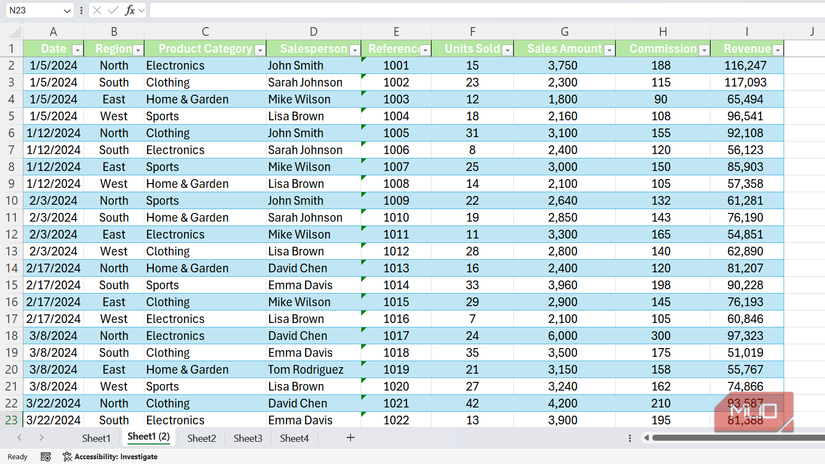The height and width of the screenshot is (464, 825).
Task: Click cell with Tom Rodriguez
Action: pyautogui.click(x=314, y=369)
